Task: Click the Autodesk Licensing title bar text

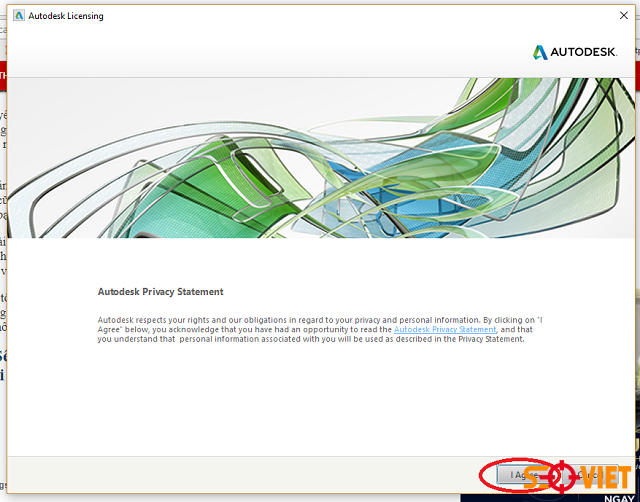Action: (x=66, y=16)
